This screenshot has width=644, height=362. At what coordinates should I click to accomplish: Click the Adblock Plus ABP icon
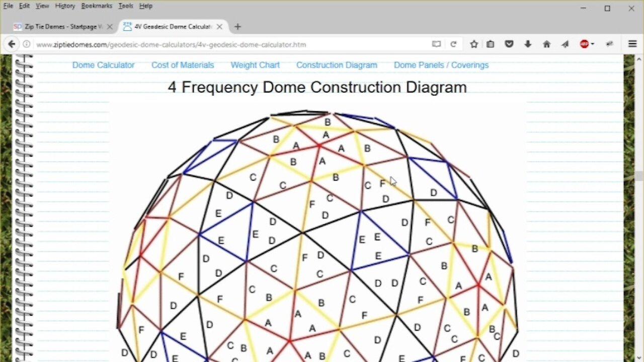[x=584, y=44]
